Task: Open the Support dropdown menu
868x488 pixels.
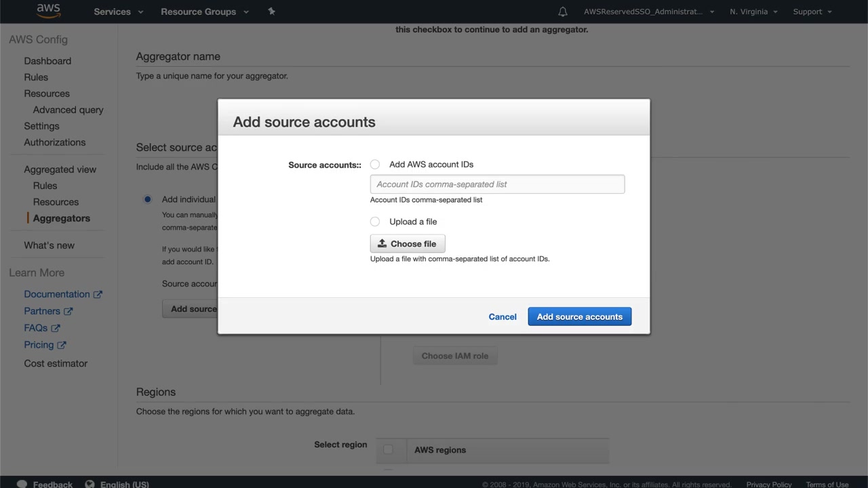Action: coord(812,12)
